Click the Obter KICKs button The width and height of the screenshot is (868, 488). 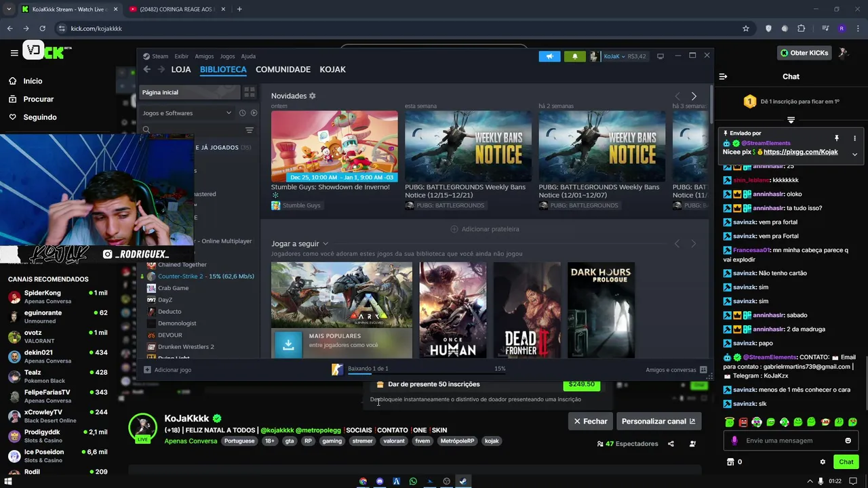coord(804,53)
